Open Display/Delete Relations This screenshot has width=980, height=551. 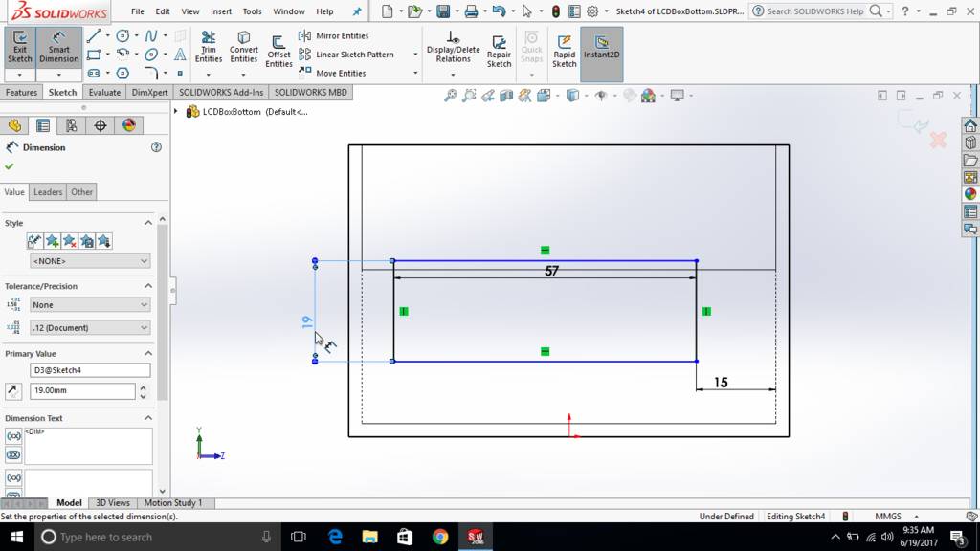[453, 48]
